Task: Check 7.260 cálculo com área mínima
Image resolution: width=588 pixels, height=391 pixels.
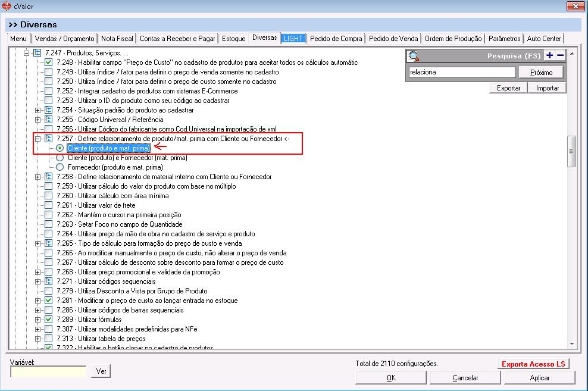Action: coord(49,196)
